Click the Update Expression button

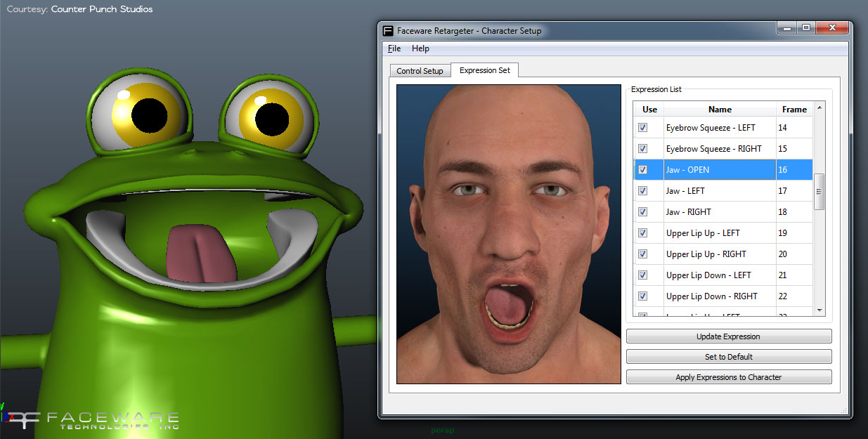pyautogui.click(x=728, y=336)
